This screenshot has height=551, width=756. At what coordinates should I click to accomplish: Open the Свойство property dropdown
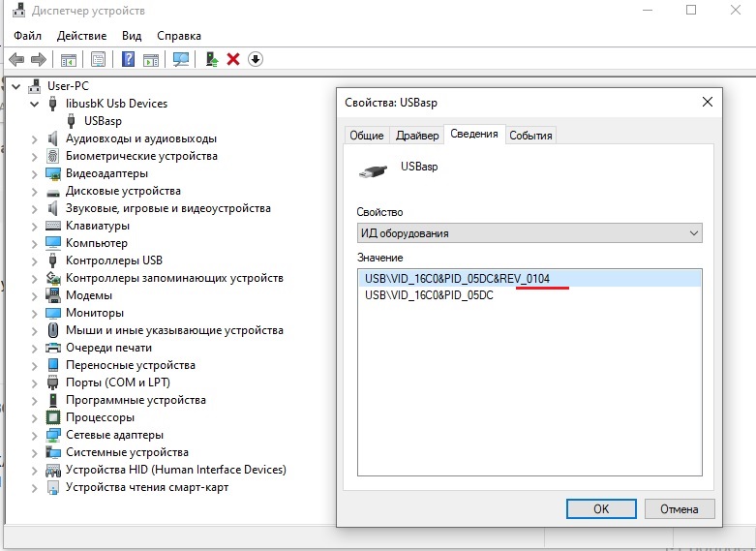[x=529, y=232]
